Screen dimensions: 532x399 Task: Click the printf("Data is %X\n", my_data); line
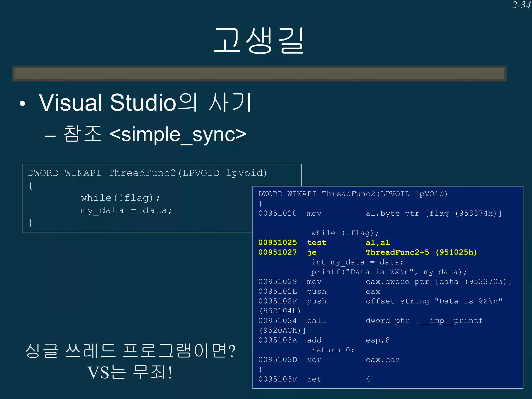(389, 272)
